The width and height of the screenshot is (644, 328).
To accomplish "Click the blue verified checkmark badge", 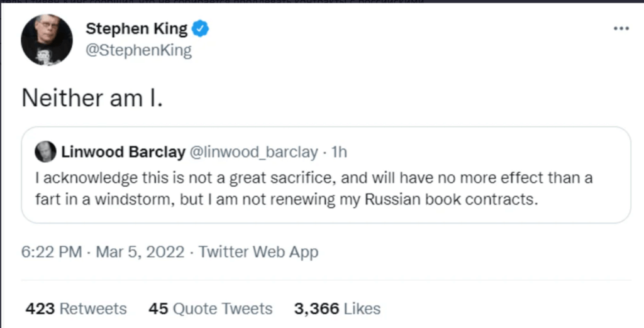I will [x=201, y=28].
